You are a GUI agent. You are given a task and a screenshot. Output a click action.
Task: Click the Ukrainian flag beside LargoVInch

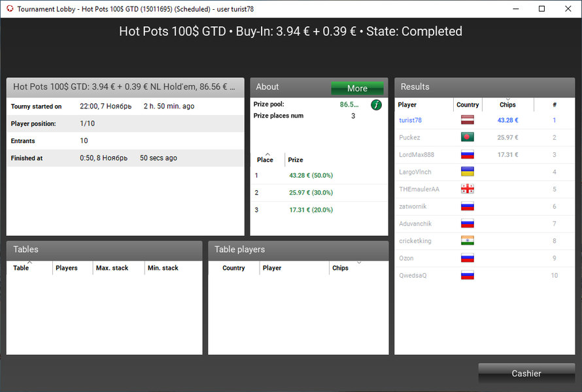tap(467, 172)
